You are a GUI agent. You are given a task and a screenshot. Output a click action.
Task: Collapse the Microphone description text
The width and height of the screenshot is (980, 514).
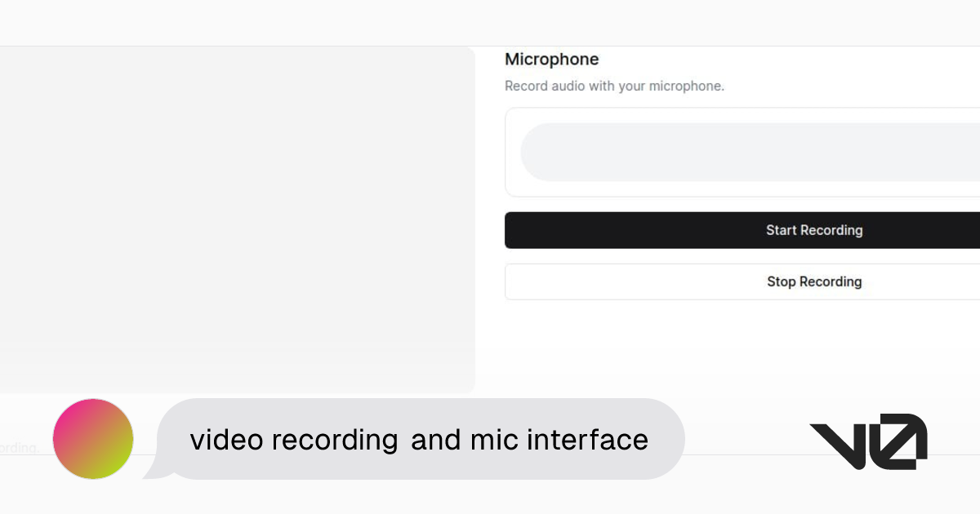pos(614,86)
